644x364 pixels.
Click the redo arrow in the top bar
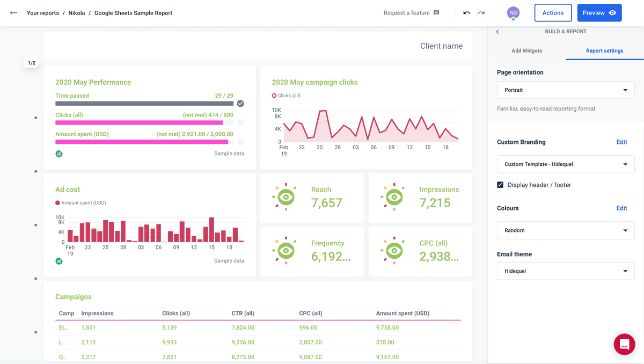pyautogui.click(x=481, y=12)
